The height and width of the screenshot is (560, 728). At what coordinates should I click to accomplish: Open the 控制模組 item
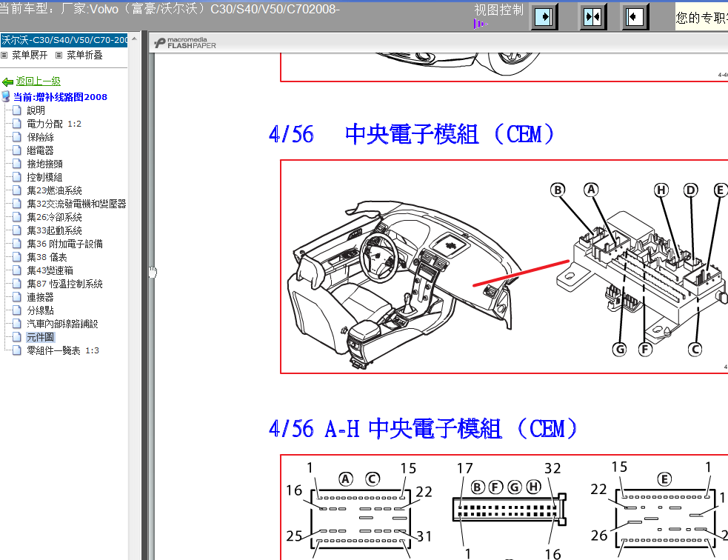[x=44, y=177]
